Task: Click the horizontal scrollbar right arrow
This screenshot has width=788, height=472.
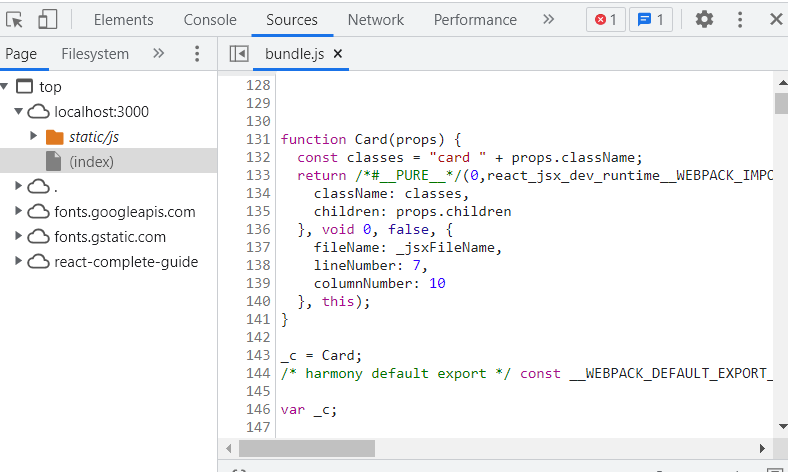Action: click(x=762, y=448)
